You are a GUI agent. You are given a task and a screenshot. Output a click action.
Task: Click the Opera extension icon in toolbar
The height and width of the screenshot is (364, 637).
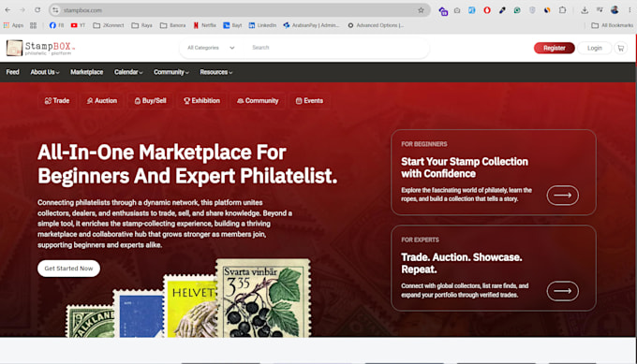coord(487,10)
